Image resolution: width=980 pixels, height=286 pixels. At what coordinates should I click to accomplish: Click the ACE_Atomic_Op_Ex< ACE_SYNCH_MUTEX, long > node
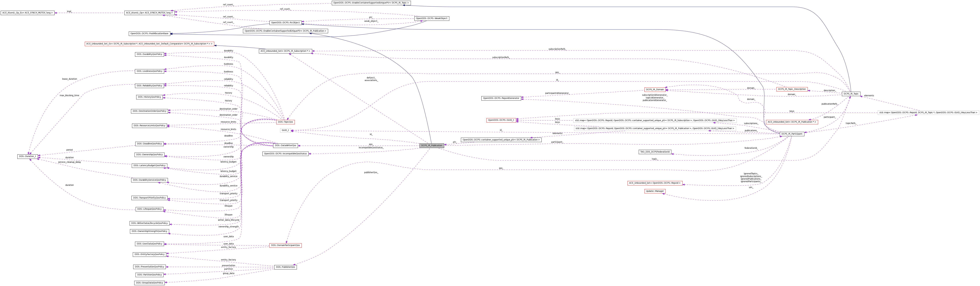27,13
